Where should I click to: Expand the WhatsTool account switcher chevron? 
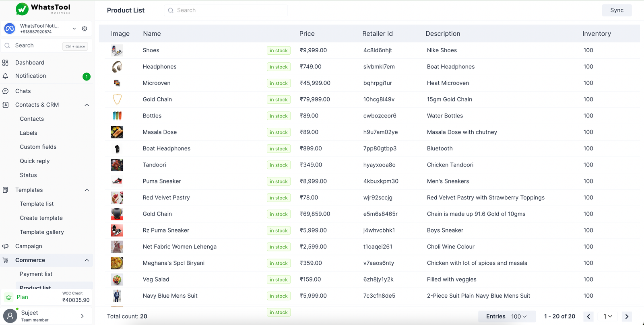click(74, 29)
